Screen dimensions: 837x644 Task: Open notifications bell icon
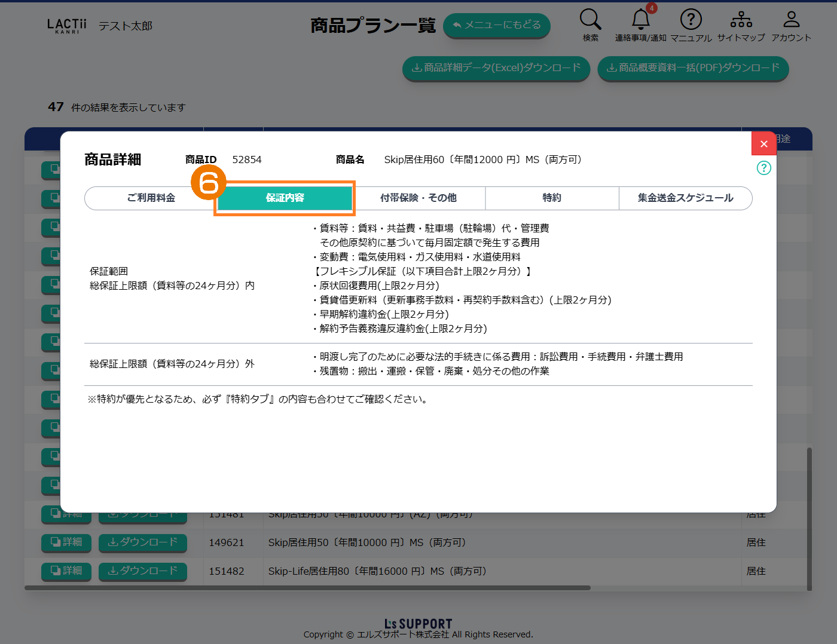[x=640, y=20]
